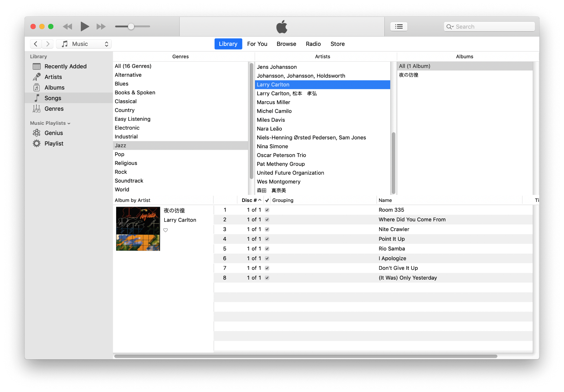Uncheck the Don't Give It Up checkbox
The image size is (564, 392).
point(267,268)
